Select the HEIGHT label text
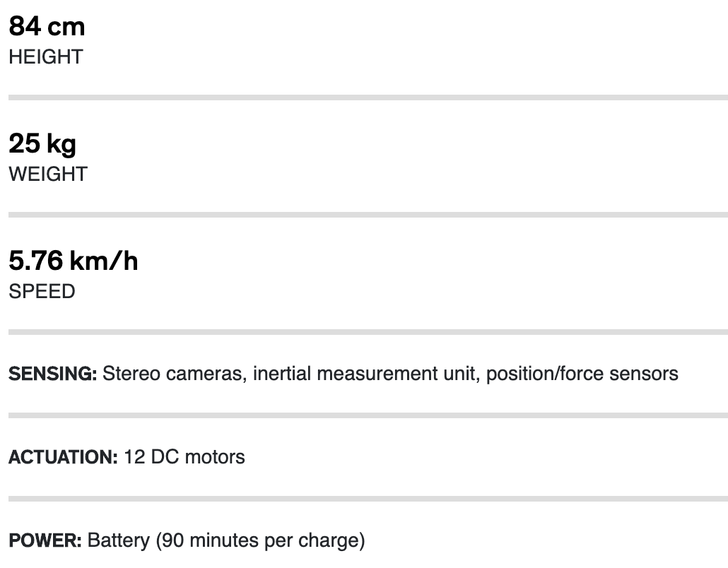The width and height of the screenshot is (728, 568). (x=45, y=57)
